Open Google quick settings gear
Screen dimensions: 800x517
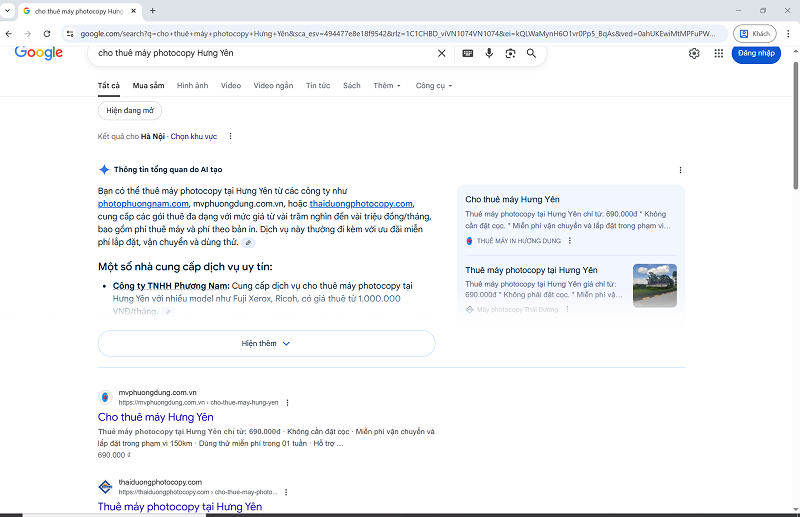click(694, 53)
